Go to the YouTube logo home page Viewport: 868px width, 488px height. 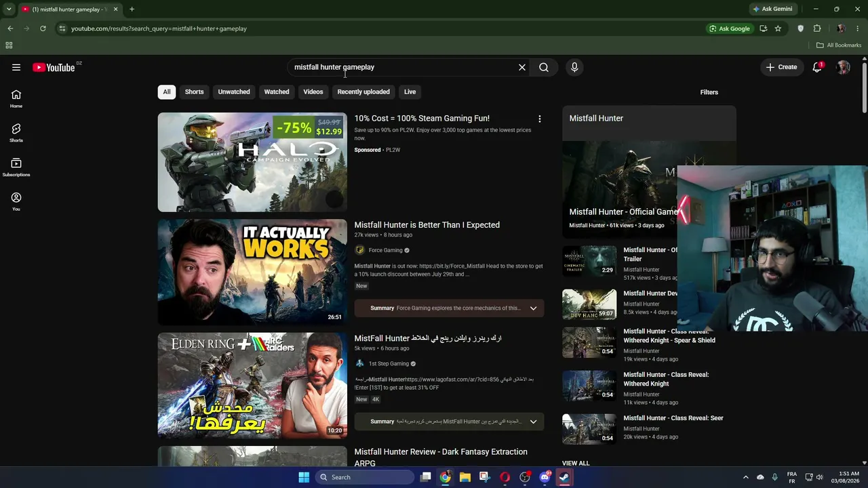tap(54, 67)
